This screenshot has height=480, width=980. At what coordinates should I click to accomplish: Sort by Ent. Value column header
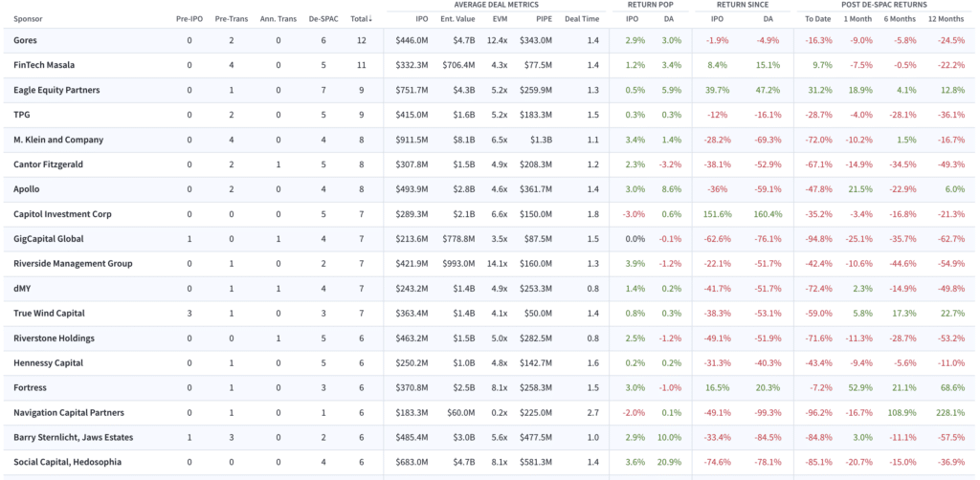pyautogui.click(x=457, y=19)
